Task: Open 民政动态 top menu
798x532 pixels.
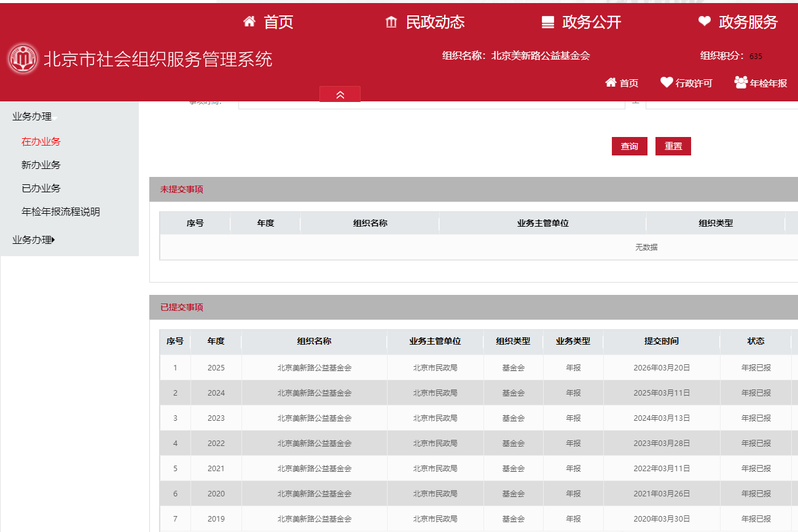Action: click(435, 22)
